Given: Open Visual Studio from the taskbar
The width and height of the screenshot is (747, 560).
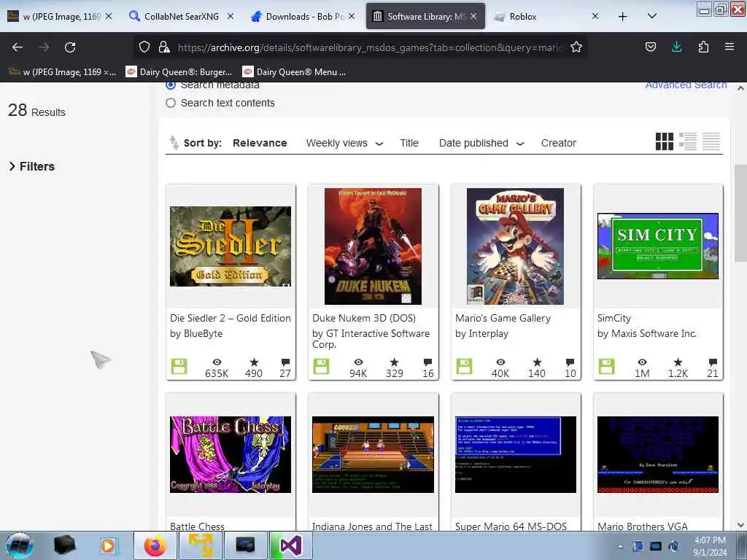Looking at the screenshot, I should click(290, 545).
